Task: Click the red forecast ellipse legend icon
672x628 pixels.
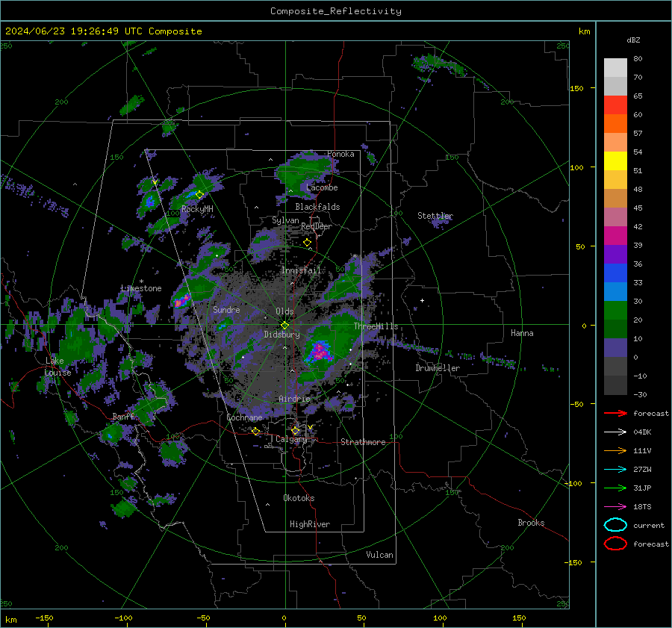Action: [615, 544]
